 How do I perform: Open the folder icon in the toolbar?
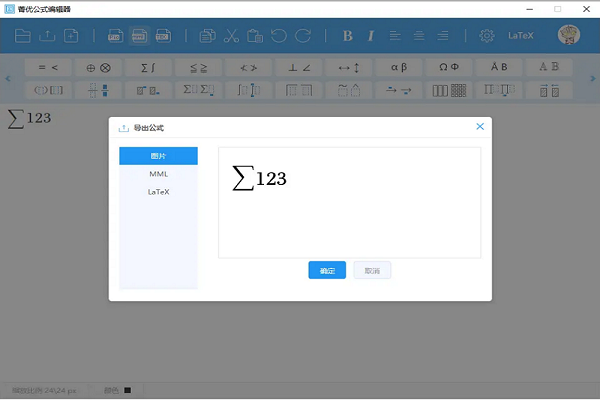pyautogui.click(x=23, y=36)
